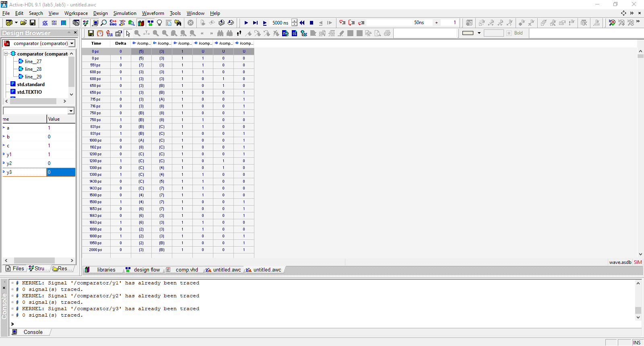Select line__28 in the design tree
Viewport: 644px width, 346px height.
[33, 69]
